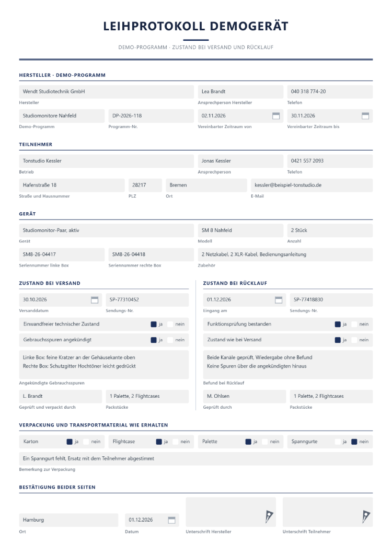Open the Versanddatum calendar icon
The width and height of the screenshot is (392, 554).
point(95,299)
